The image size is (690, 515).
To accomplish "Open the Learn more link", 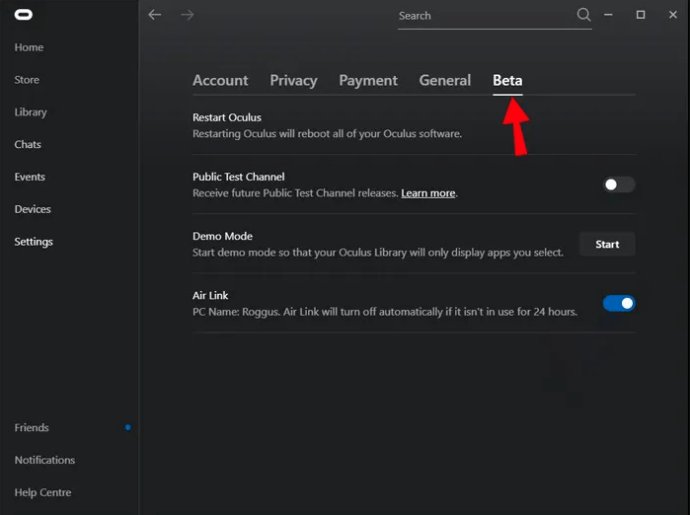I will (428, 193).
